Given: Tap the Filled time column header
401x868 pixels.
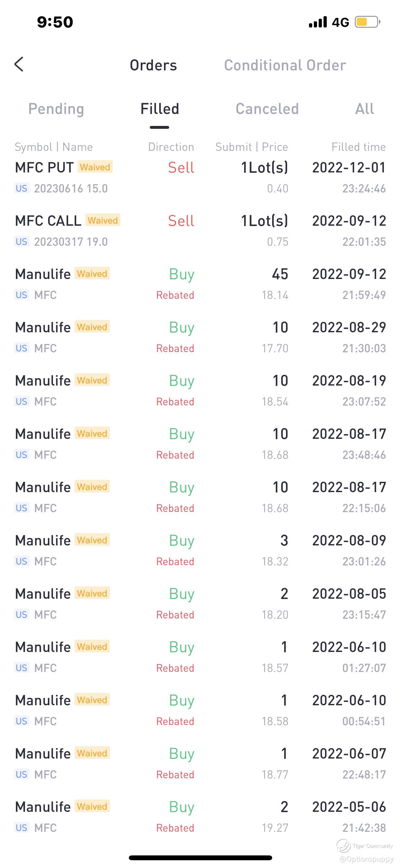Looking at the screenshot, I should [358, 147].
